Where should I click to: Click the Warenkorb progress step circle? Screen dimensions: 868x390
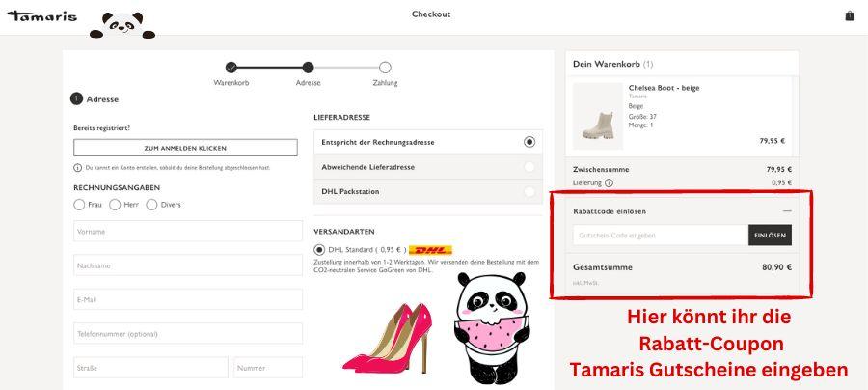click(231, 68)
